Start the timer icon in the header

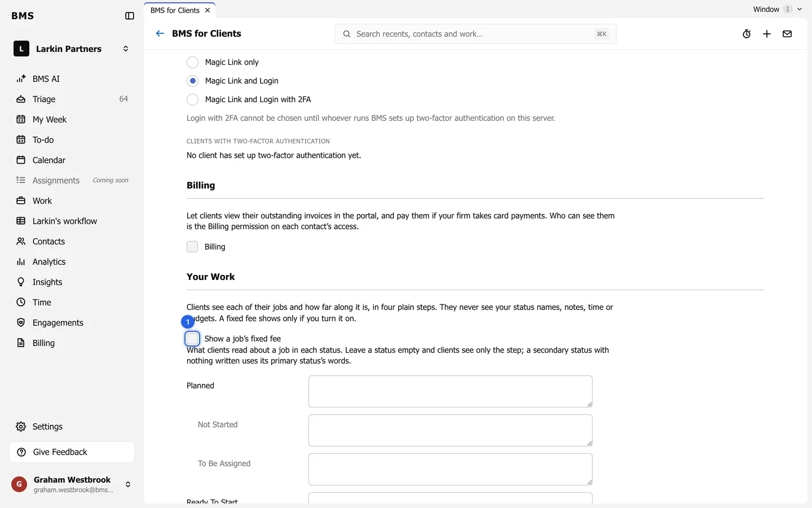pyautogui.click(x=747, y=34)
